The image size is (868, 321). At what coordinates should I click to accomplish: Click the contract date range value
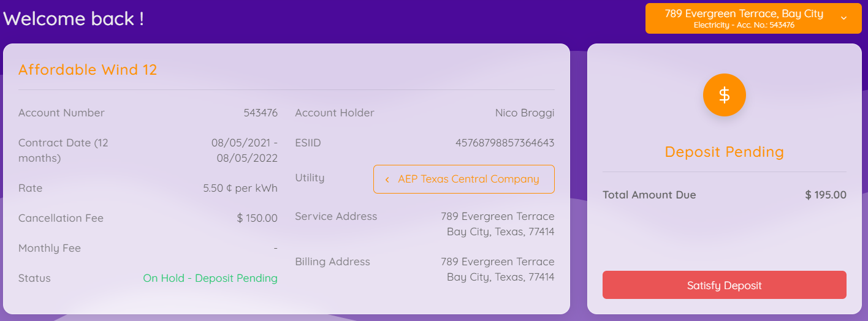(x=244, y=150)
